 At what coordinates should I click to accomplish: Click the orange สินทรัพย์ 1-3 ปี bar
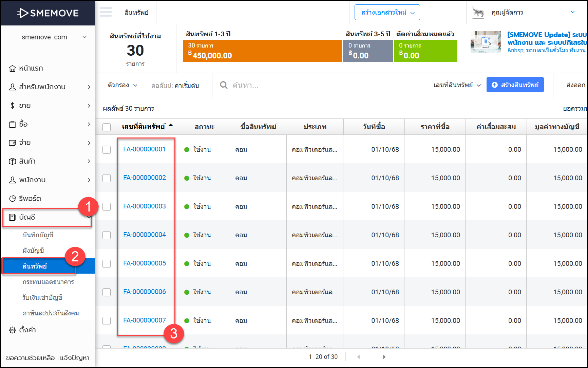tap(262, 51)
